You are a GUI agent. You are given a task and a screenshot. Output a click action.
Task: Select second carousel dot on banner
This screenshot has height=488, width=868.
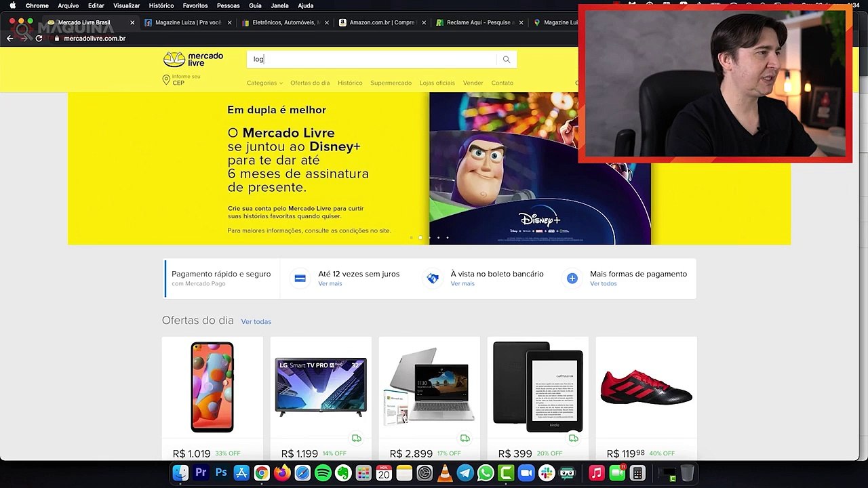click(x=420, y=238)
